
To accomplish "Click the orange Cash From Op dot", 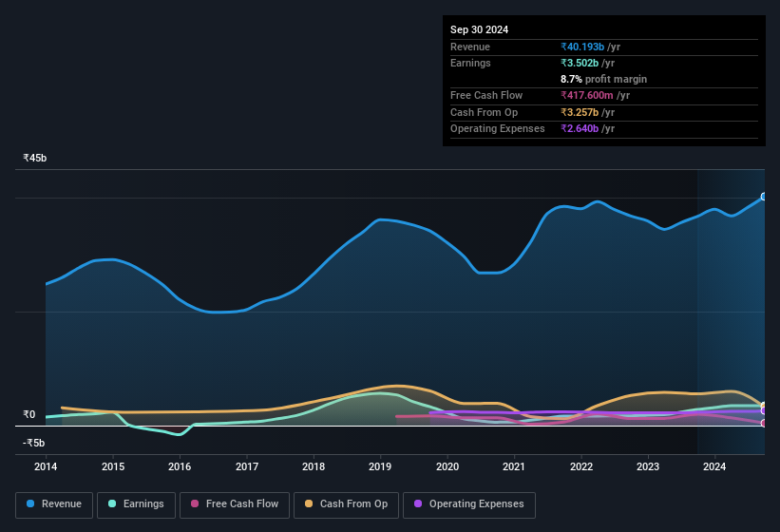I will click(x=310, y=504).
